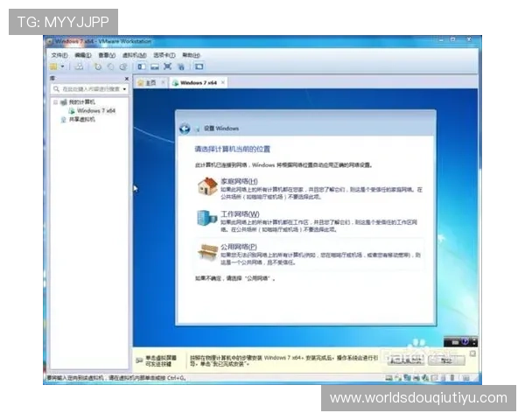Select the Public network (公用网络) bench icon
525x420 pixels.
(206, 251)
